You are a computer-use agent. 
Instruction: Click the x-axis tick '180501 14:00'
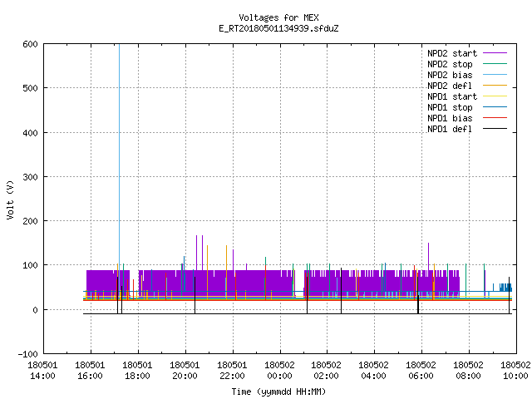pos(42,371)
